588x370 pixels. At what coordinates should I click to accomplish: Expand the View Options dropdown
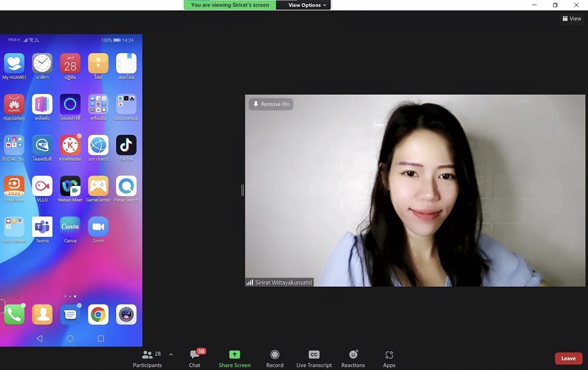point(307,5)
